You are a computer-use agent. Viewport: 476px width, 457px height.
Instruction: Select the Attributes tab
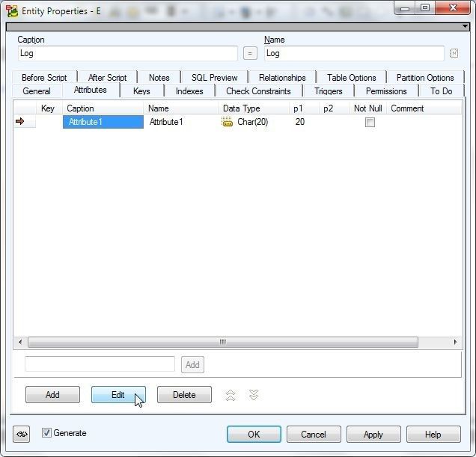coord(91,90)
